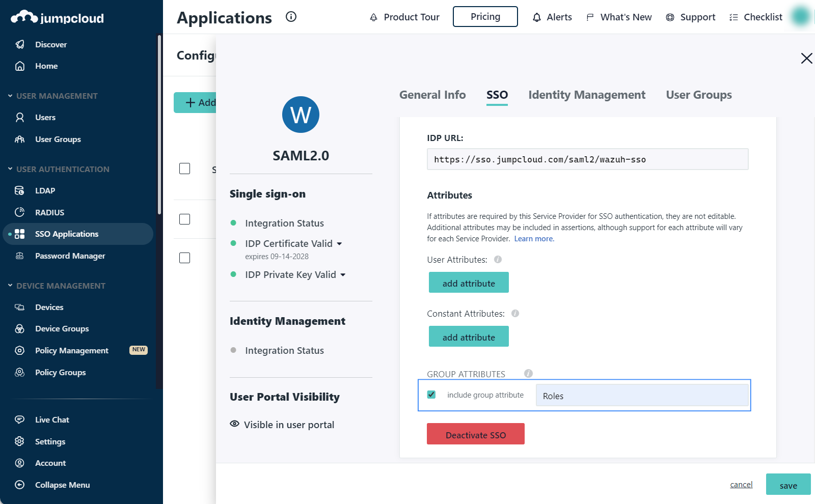815x504 pixels.
Task: Check the first application row checkbox
Action: [184, 169]
